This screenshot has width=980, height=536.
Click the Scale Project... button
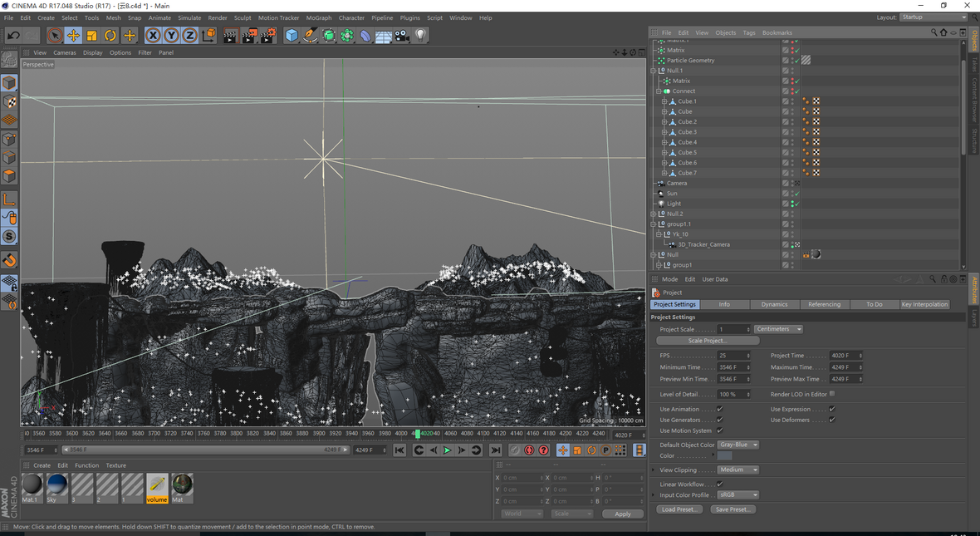(708, 341)
